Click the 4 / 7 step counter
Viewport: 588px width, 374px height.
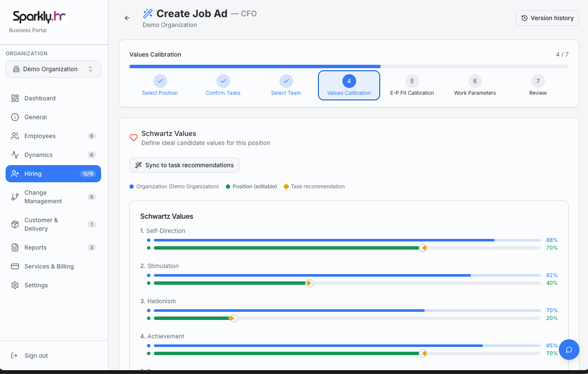[x=562, y=54]
